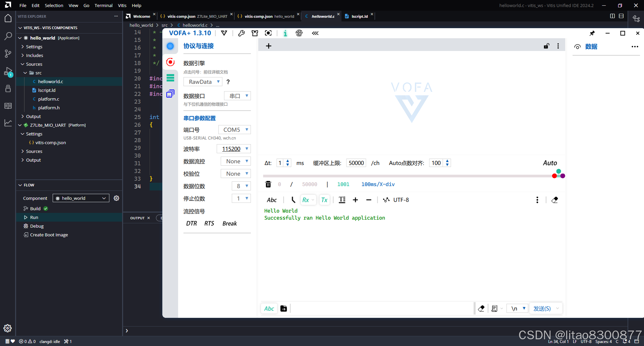Viewport: 644px width, 346px height.
Task: Toggle Auto mode in plot controls
Action: (550, 163)
